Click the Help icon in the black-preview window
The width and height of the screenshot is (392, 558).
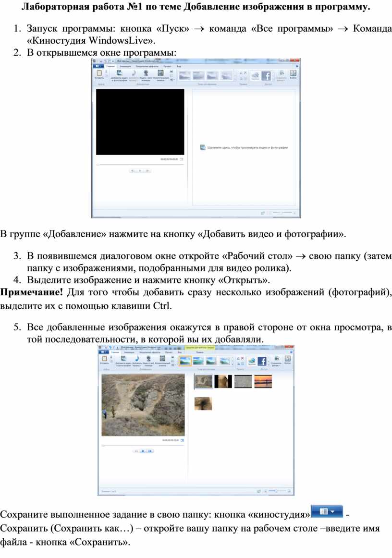coord(297,66)
